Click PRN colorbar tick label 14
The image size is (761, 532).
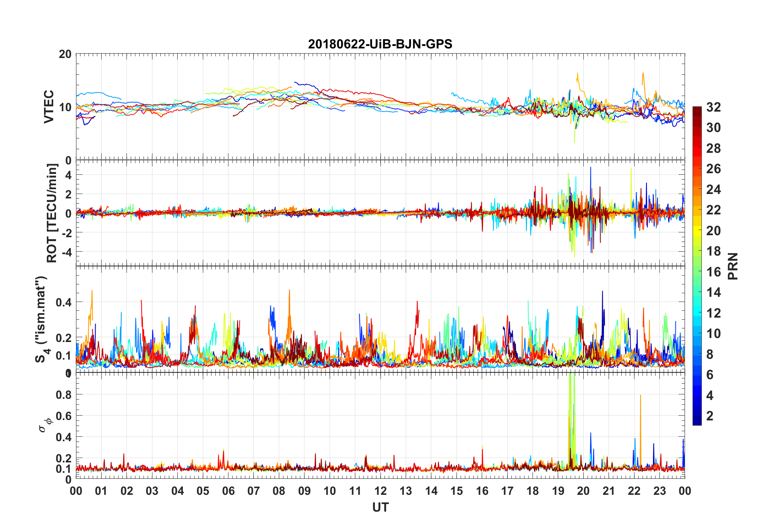click(x=713, y=292)
